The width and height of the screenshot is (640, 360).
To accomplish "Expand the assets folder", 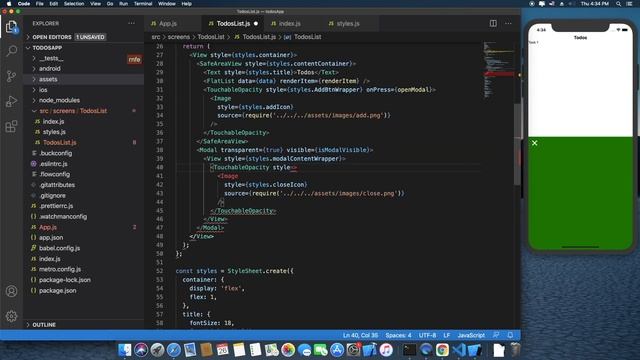I will coord(83,79).
